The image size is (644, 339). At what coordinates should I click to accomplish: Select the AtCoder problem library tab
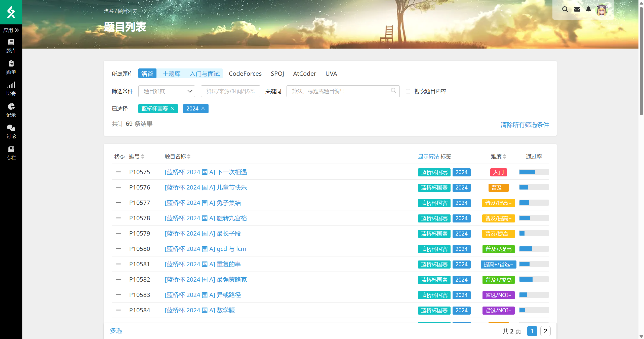(x=304, y=73)
